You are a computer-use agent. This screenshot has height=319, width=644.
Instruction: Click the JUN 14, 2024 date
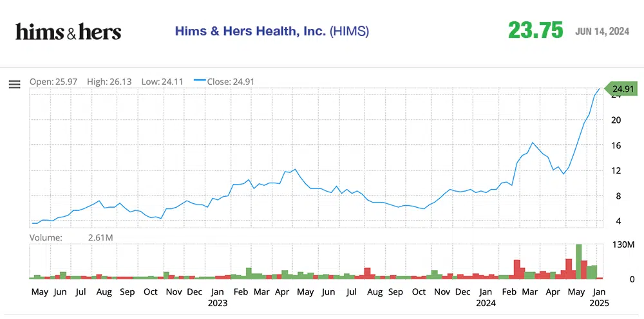pos(602,31)
